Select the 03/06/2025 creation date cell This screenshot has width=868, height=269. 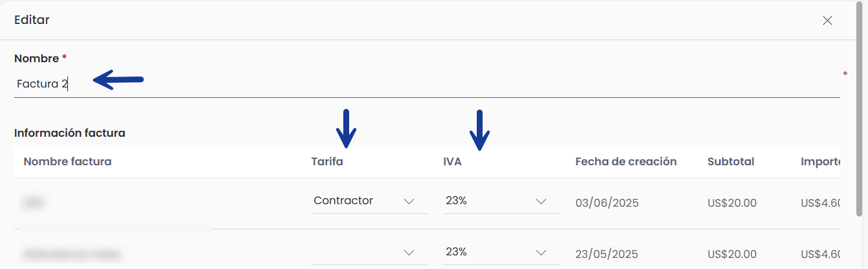(607, 203)
